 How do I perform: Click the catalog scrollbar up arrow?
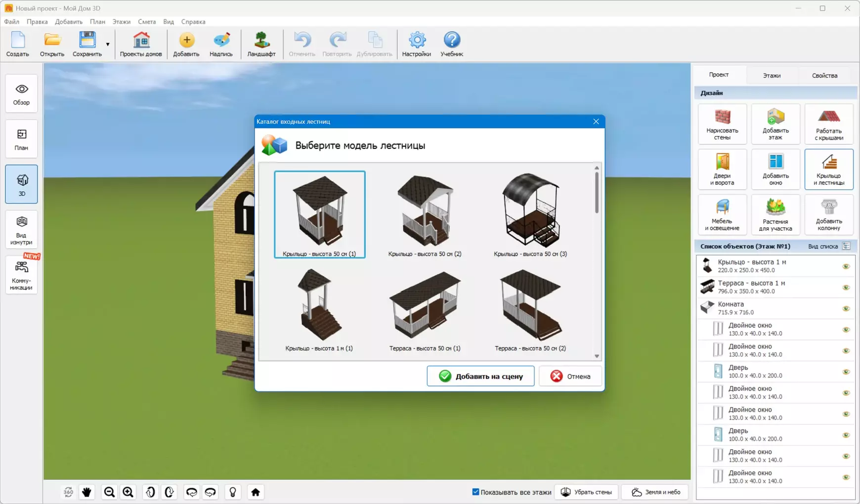(x=597, y=168)
